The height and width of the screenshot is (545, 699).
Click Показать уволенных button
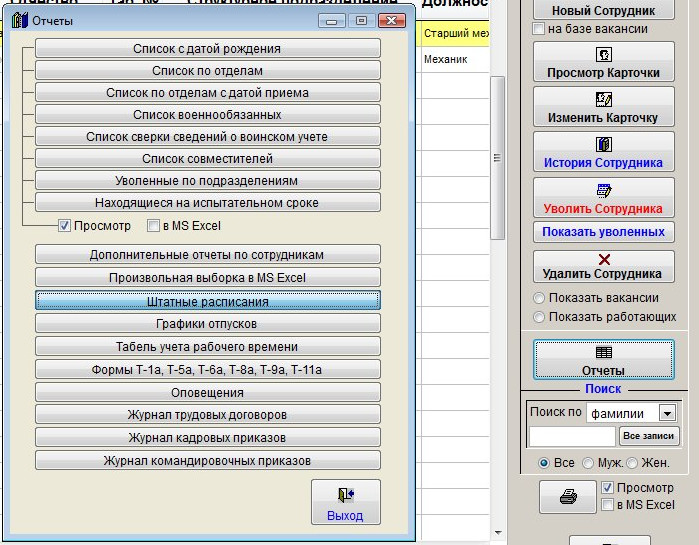pos(604,232)
